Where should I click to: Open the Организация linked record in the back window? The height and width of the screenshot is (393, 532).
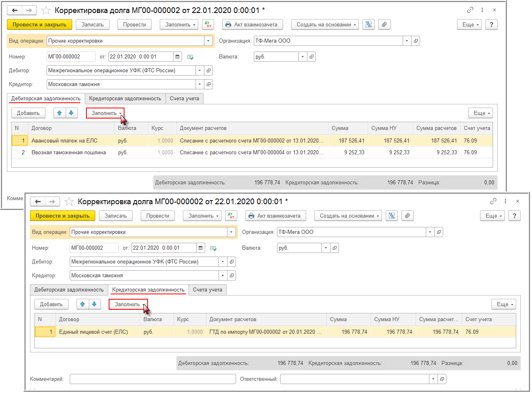tap(416, 41)
